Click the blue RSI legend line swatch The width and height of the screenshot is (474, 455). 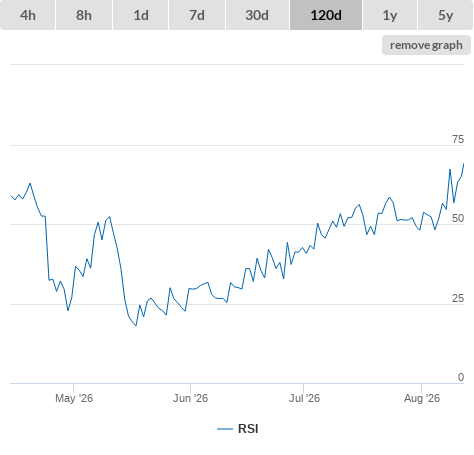pos(225,429)
